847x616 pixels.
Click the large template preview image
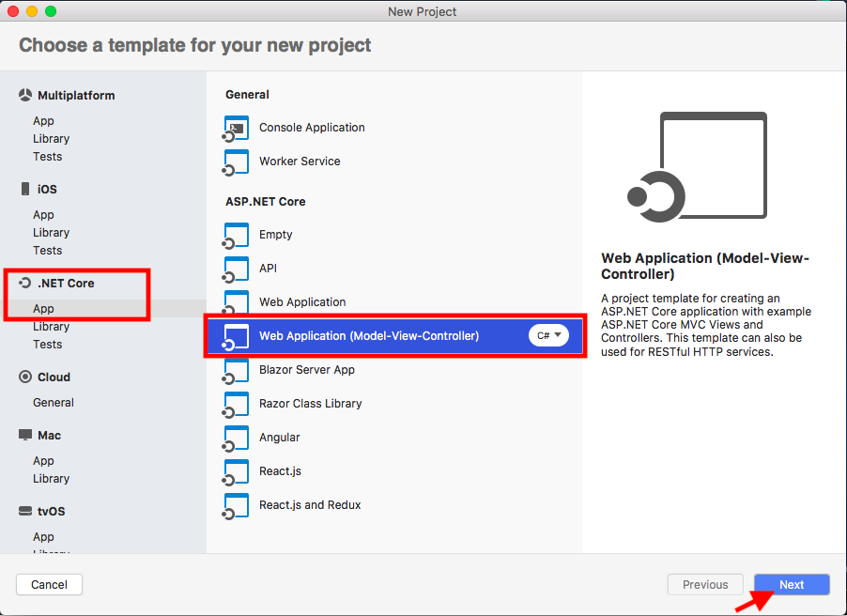697,166
